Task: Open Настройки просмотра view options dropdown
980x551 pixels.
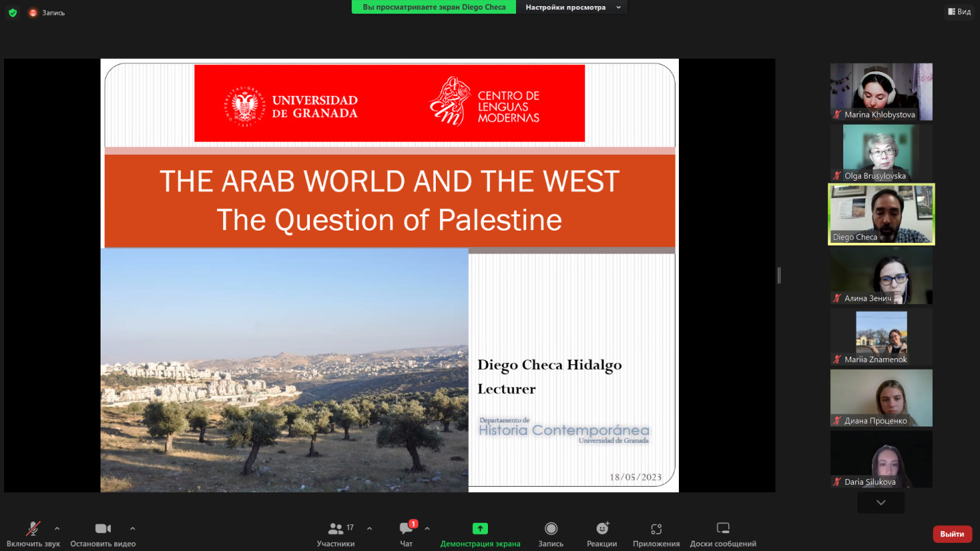Action: click(x=572, y=7)
